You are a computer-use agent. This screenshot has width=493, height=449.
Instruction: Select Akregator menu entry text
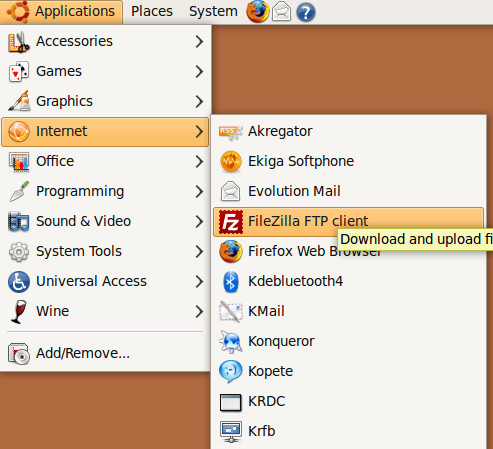click(280, 131)
